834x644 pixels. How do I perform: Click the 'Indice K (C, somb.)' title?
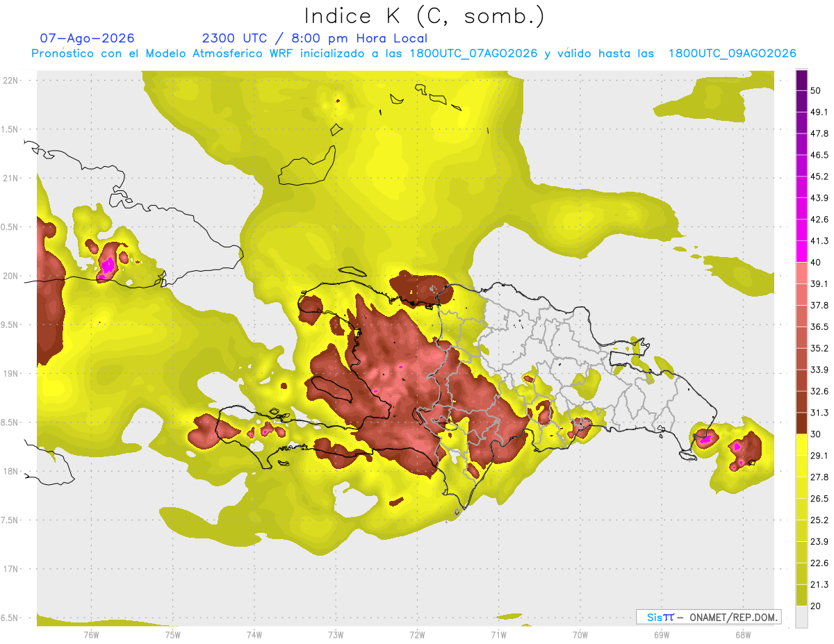coord(424,15)
